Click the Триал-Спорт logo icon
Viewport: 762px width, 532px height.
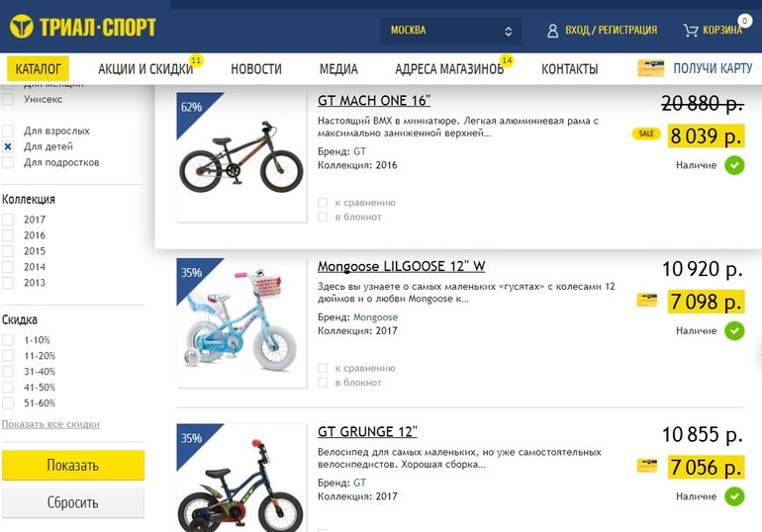coord(22,27)
